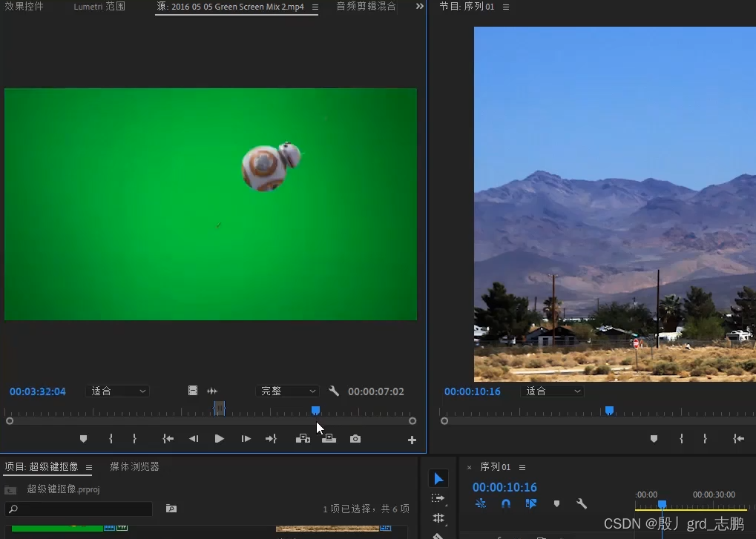The width and height of the screenshot is (756, 539).
Task: Open timeline display settings wrench
Action: point(582,504)
